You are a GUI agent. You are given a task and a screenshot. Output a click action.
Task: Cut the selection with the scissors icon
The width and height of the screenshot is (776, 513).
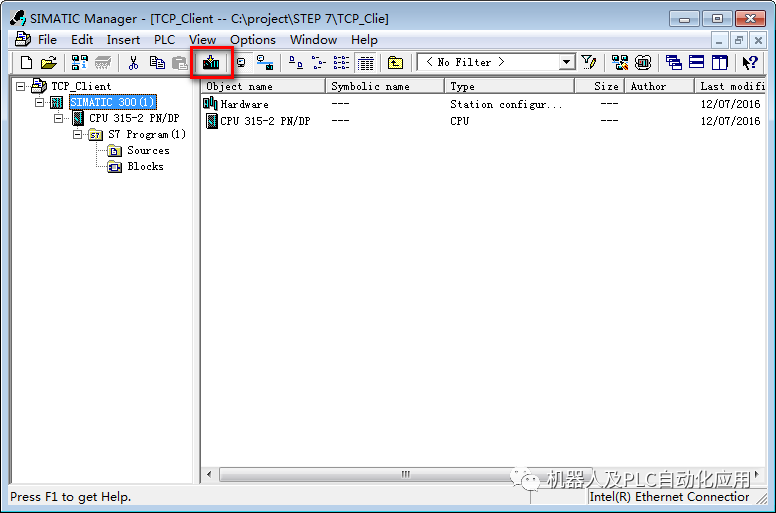tap(133, 62)
